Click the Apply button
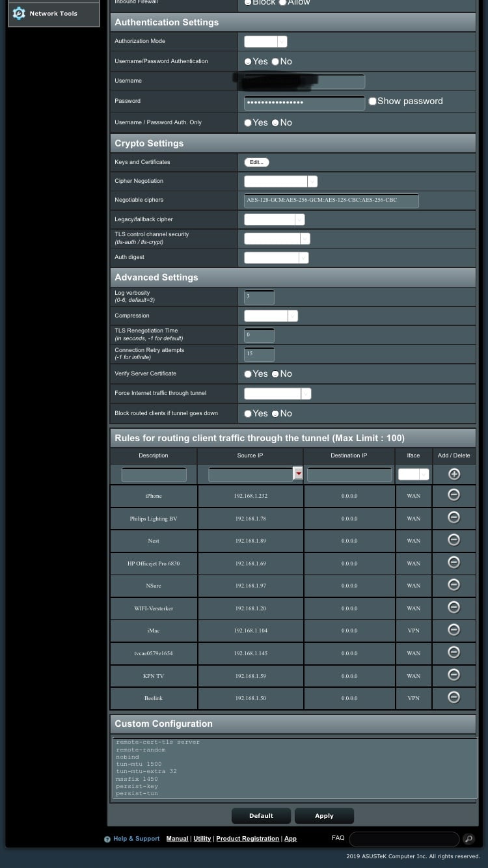The height and width of the screenshot is (868, 488). point(324,816)
